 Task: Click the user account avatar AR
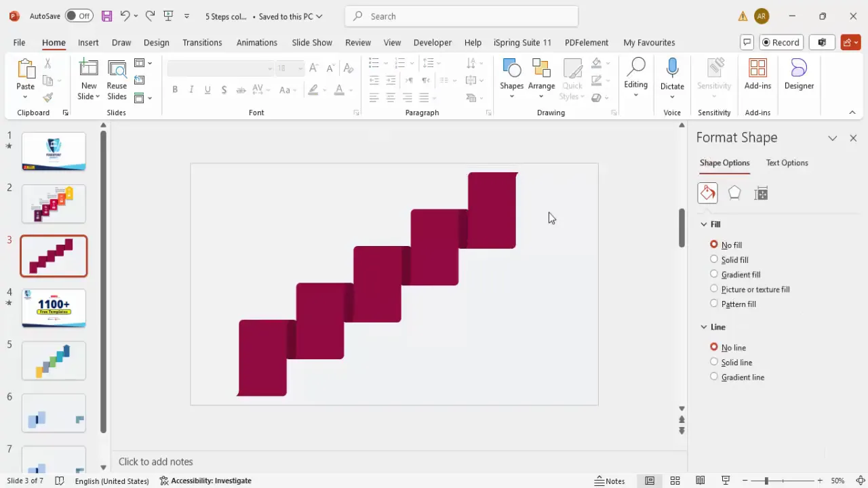pyautogui.click(x=762, y=16)
